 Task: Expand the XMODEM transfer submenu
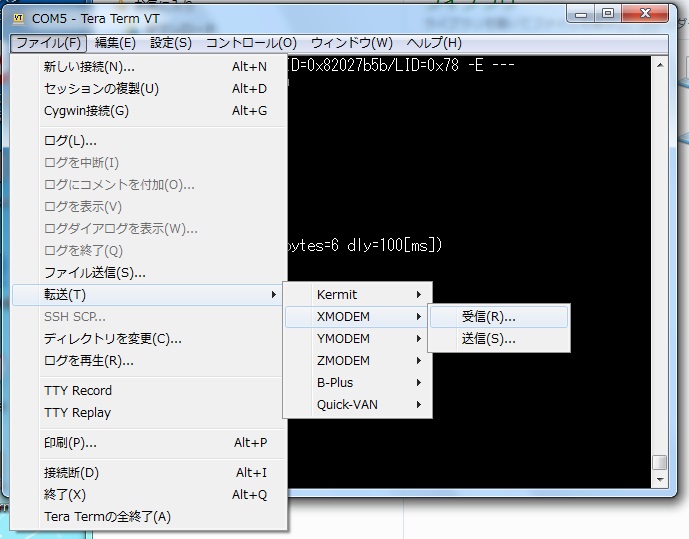(358, 317)
